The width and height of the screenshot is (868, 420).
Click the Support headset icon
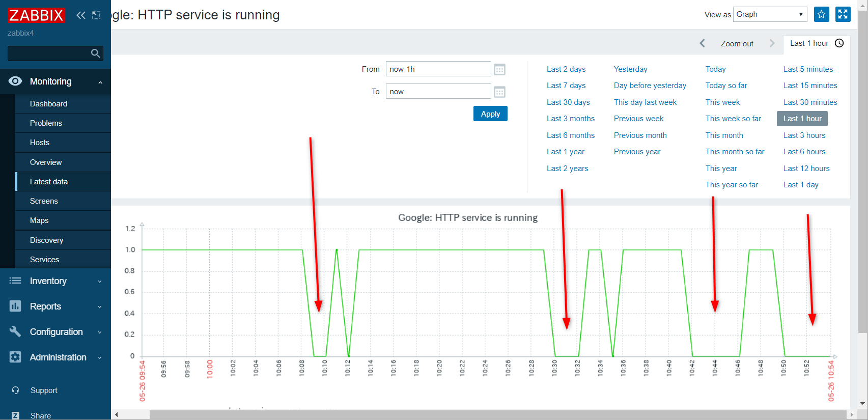[15, 390]
